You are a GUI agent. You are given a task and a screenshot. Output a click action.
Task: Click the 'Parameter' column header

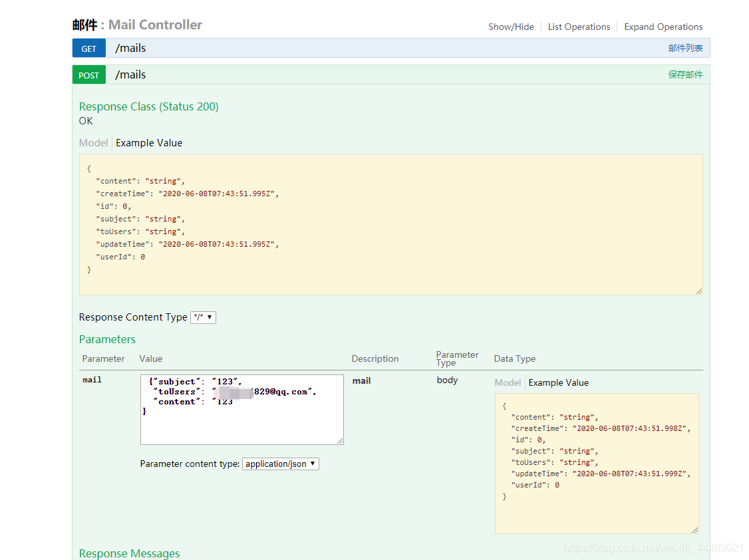coord(103,359)
